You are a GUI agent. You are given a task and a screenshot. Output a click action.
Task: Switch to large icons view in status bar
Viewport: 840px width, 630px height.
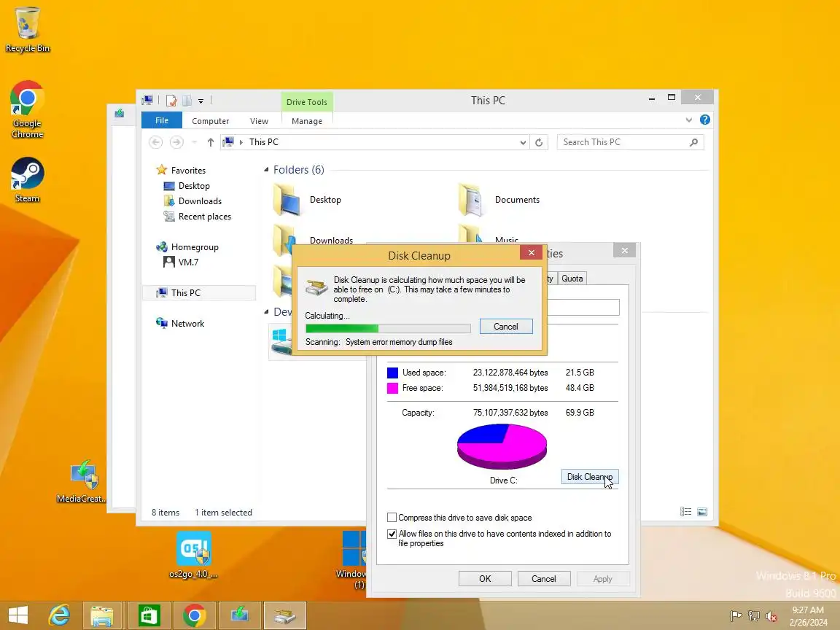[x=702, y=512]
